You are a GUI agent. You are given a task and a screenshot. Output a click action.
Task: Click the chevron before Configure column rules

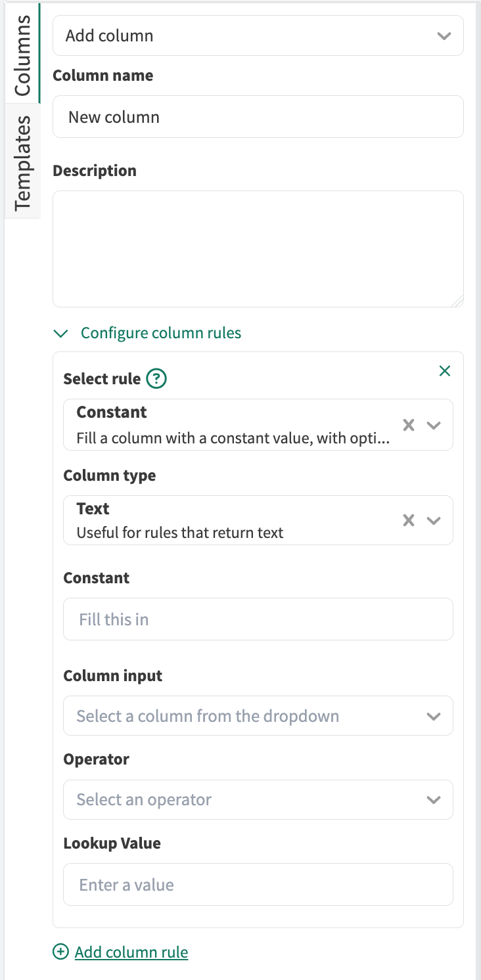(61, 334)
